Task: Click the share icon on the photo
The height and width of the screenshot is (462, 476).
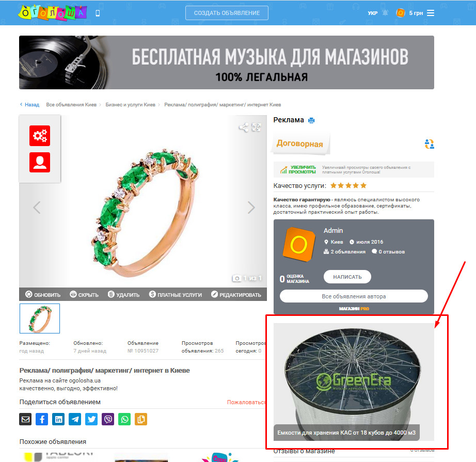Action: coord(244,127)
